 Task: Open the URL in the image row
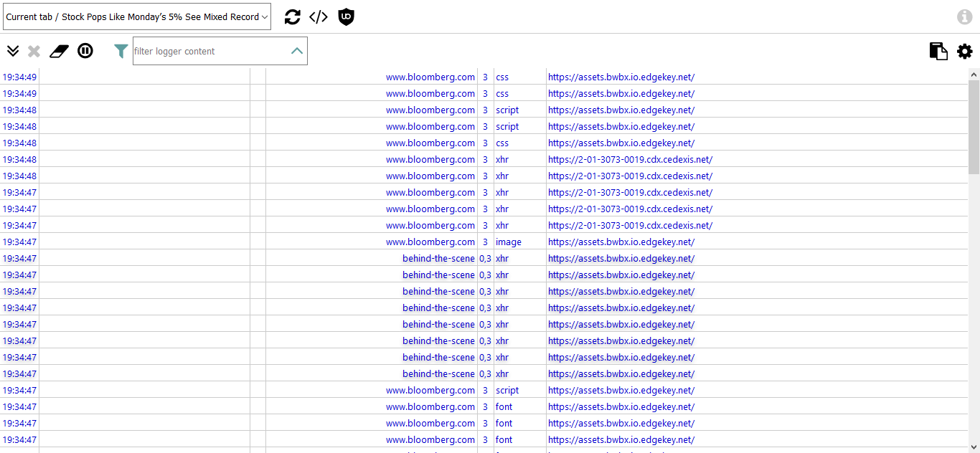(x=621, y=242)
